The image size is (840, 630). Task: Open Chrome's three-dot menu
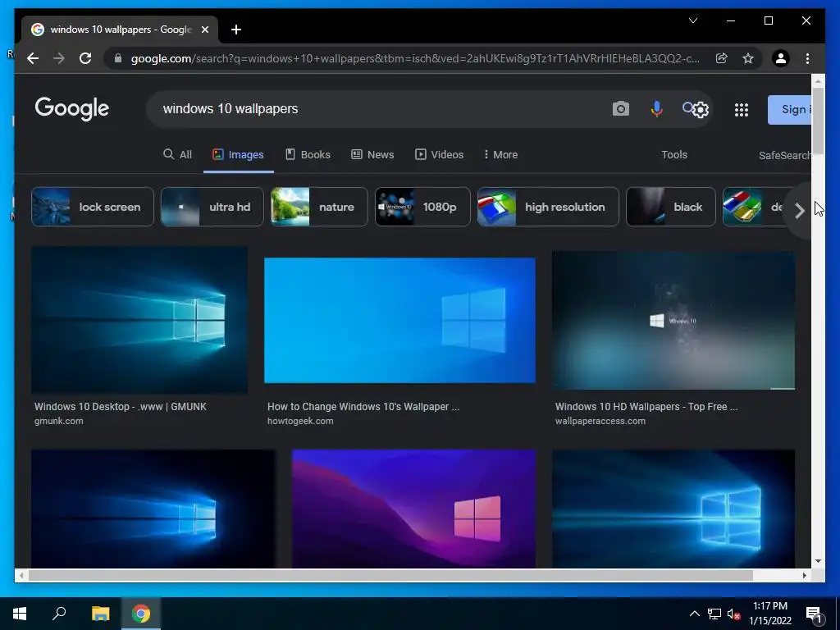807,58
